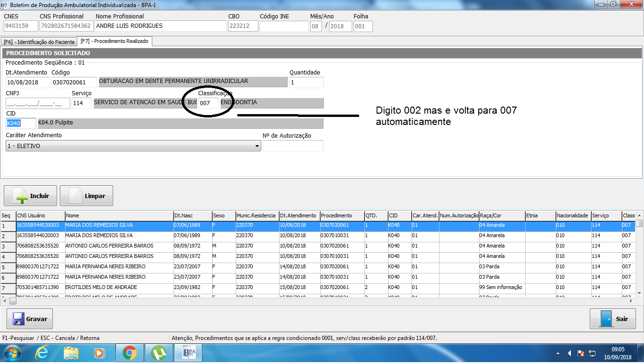
Task: Open Windows Media Player taskbar icon
Action: [99, 353]
